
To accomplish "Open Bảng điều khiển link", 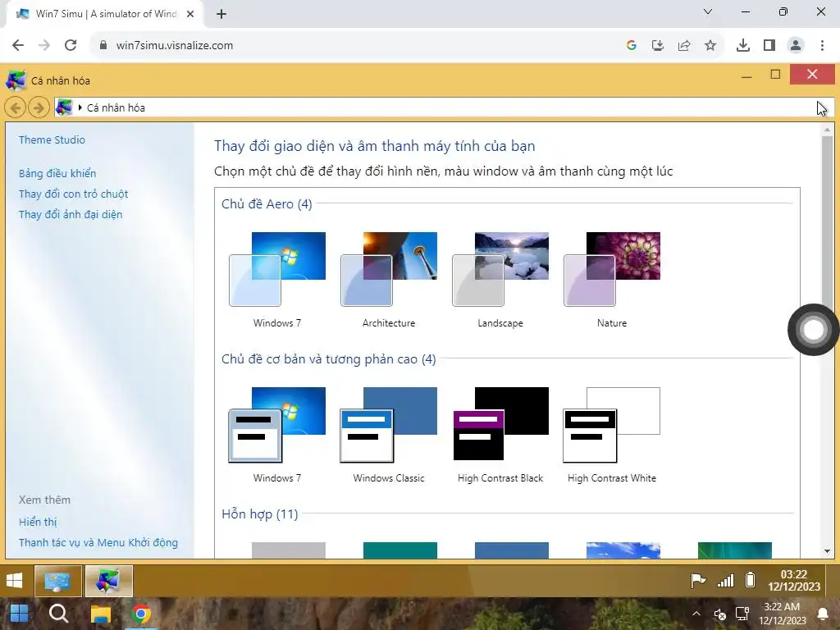I will [57, 173].
